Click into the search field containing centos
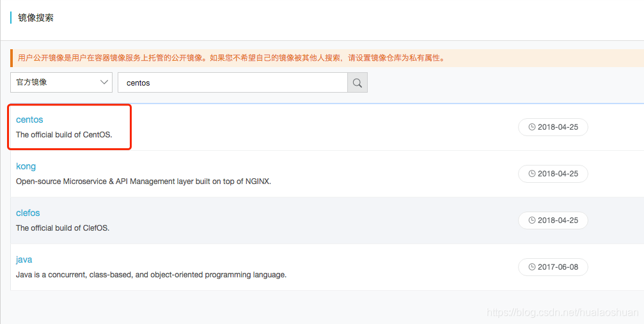Image resolution: width=644 pixels, height=324 pixels. (x=233, y=82)
